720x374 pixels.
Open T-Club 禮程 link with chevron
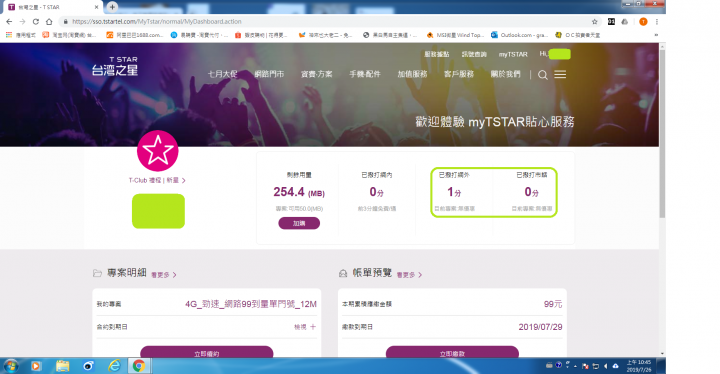157,181
